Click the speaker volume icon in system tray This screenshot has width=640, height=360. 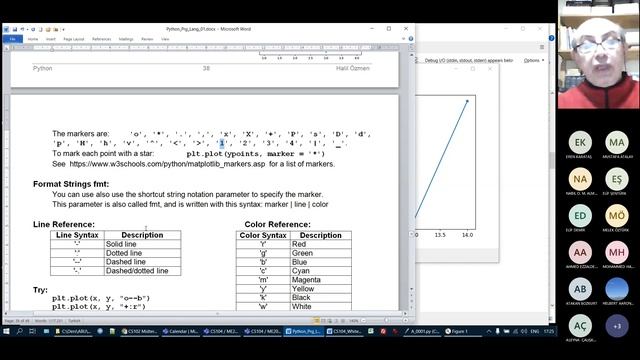pos(524,331)
